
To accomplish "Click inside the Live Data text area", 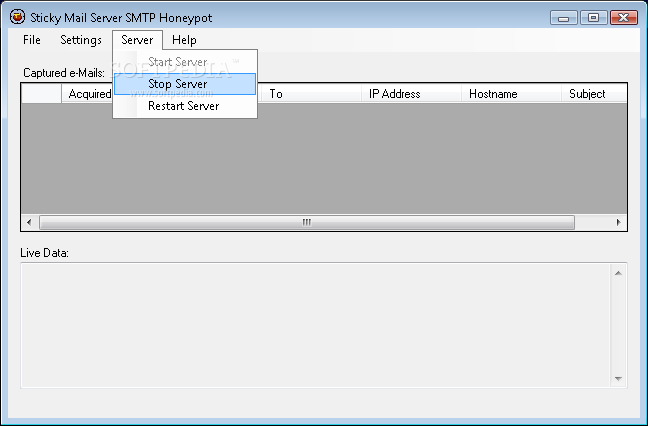I will tap(316, 326).
